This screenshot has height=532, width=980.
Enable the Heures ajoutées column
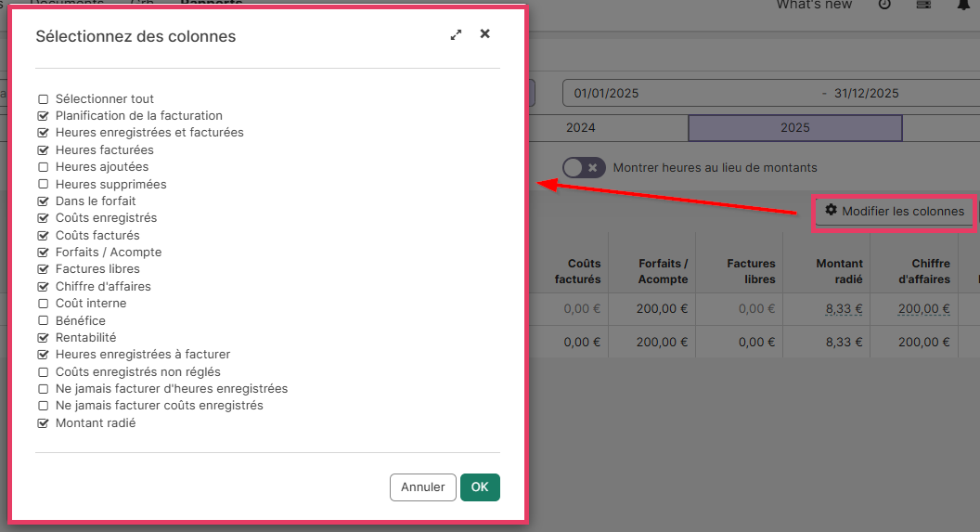click(x=43, y=167)
